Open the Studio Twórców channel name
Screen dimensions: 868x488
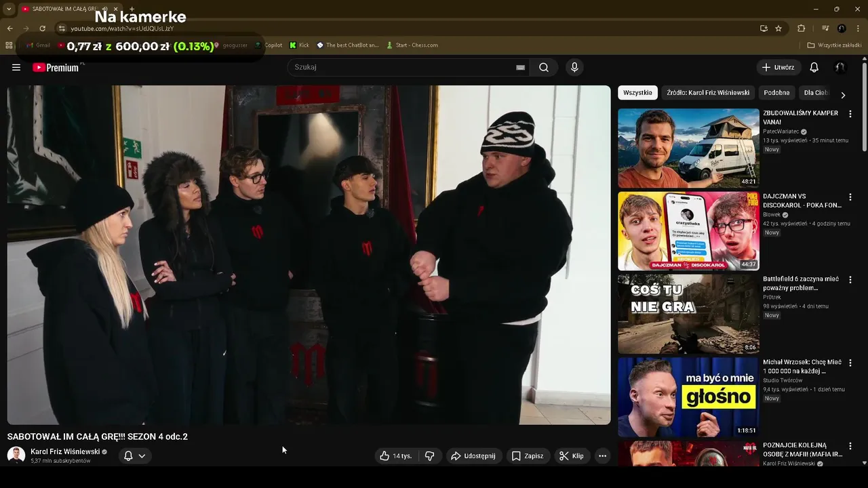tap(783, 380)
